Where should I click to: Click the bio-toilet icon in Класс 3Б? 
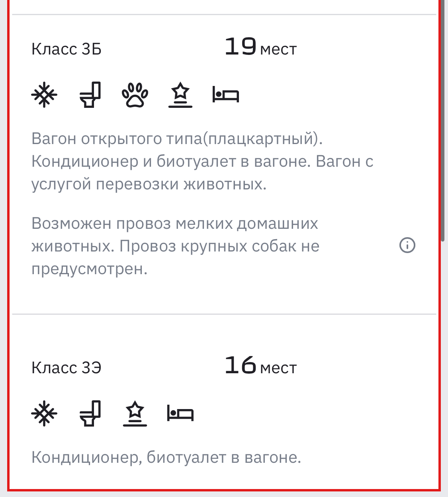pyautogui.click(x=90, y=95)
